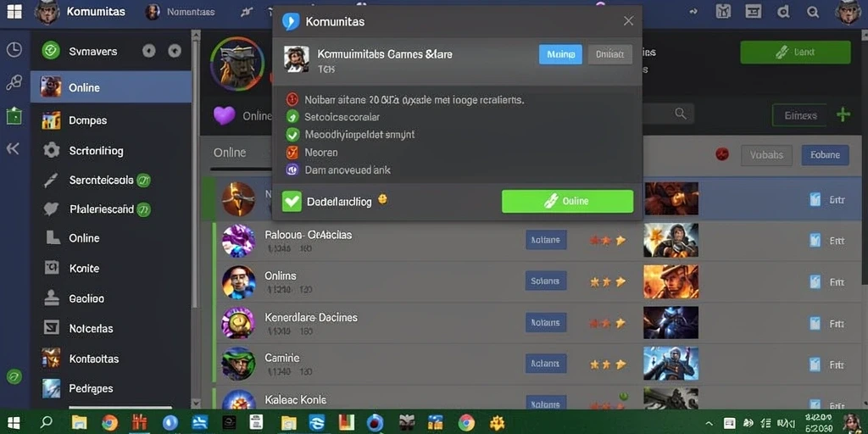Click the blue Maing button in dialog

click(x=560, y=54)
